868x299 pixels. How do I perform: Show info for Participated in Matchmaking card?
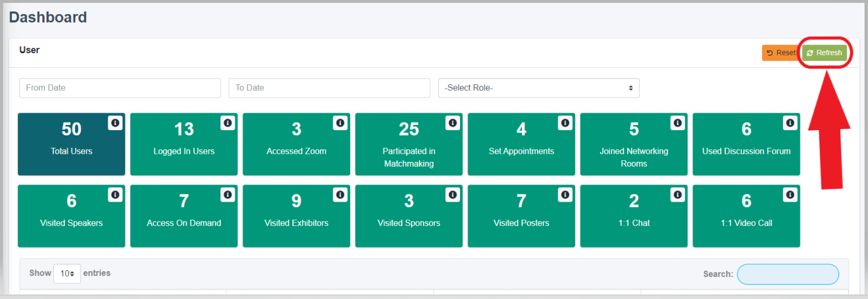click(453, 123)
